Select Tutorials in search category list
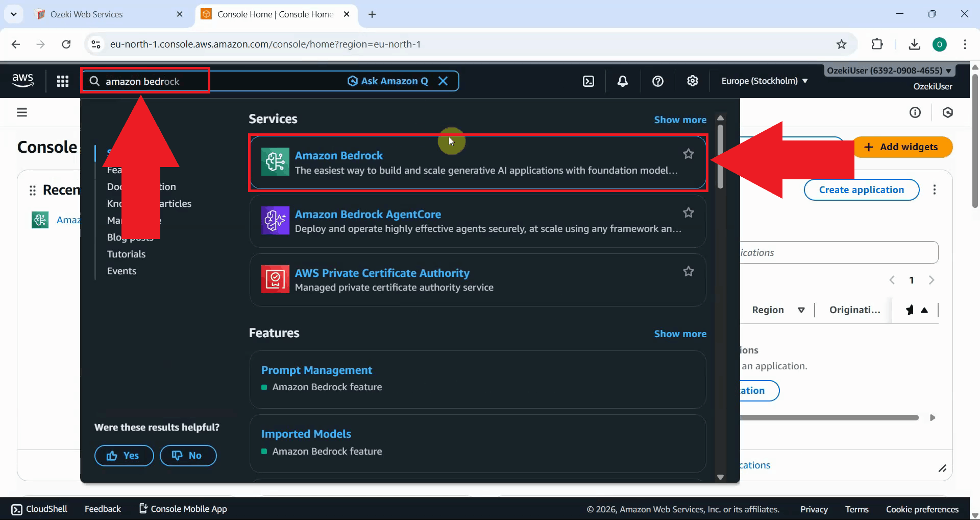This screenshot has width=980, height=520. pyautogui.click(x=126, y=254)
